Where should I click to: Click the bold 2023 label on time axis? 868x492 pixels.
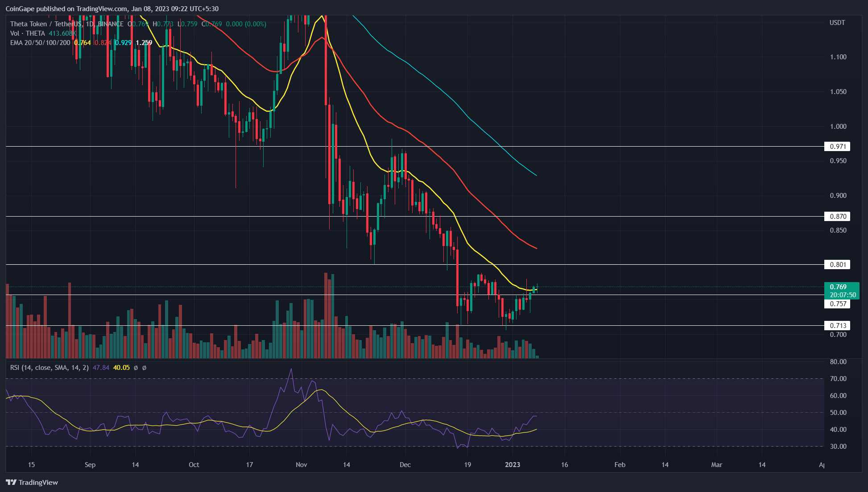pyautogui.click(x=513, y=465)
